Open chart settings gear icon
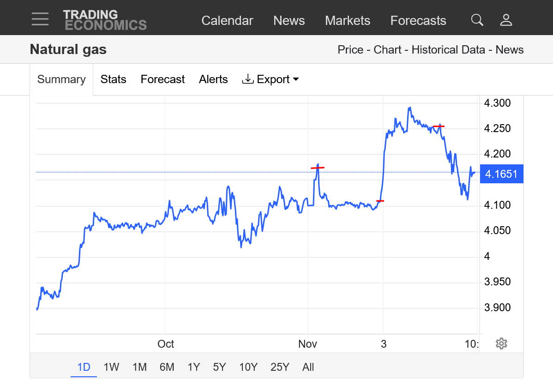The width and height of the screenshot is (553, 392). [501, 344]
